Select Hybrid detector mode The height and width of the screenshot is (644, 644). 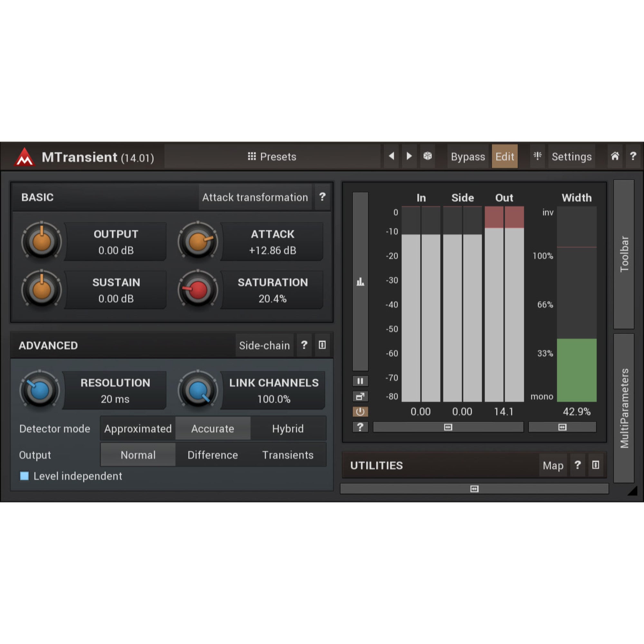(x=288, y=428)
